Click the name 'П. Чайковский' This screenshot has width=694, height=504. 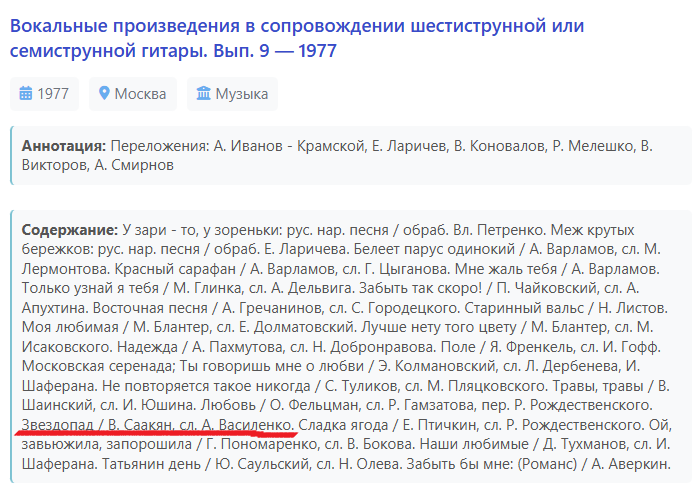point(546,288)
